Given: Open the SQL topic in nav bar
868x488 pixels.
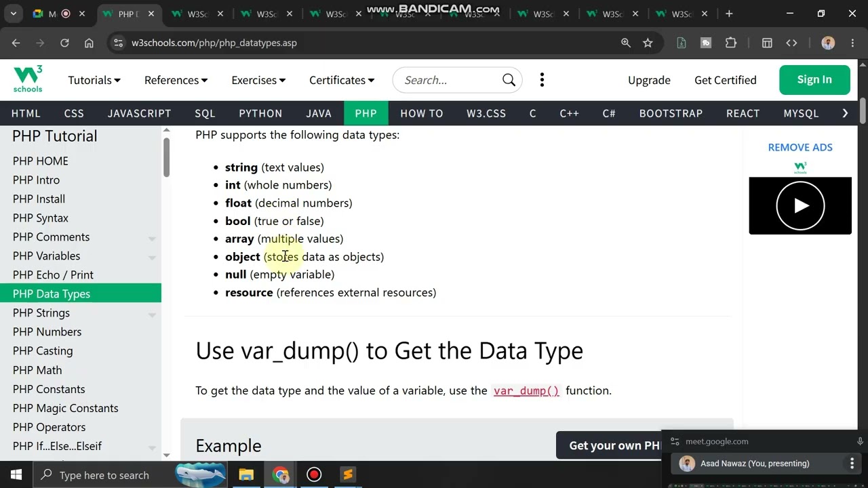Looking at the screenshot, I should tap(205, 113).
